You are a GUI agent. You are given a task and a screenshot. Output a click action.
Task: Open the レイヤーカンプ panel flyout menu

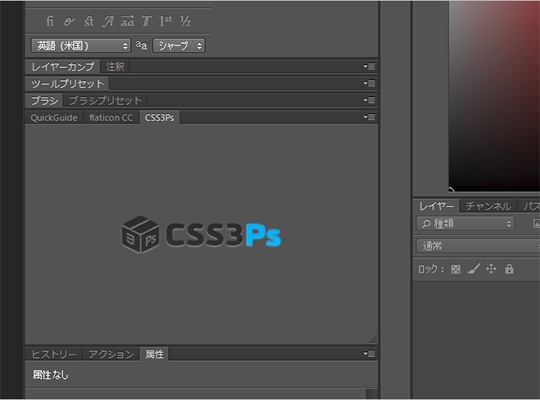point(369,66)
